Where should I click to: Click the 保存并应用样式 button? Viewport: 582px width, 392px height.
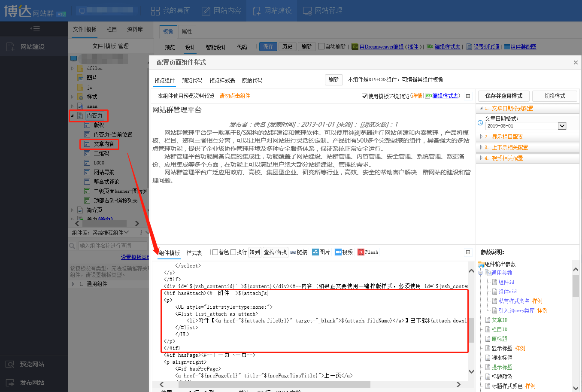pyautogui.click(x=504, y=96)
